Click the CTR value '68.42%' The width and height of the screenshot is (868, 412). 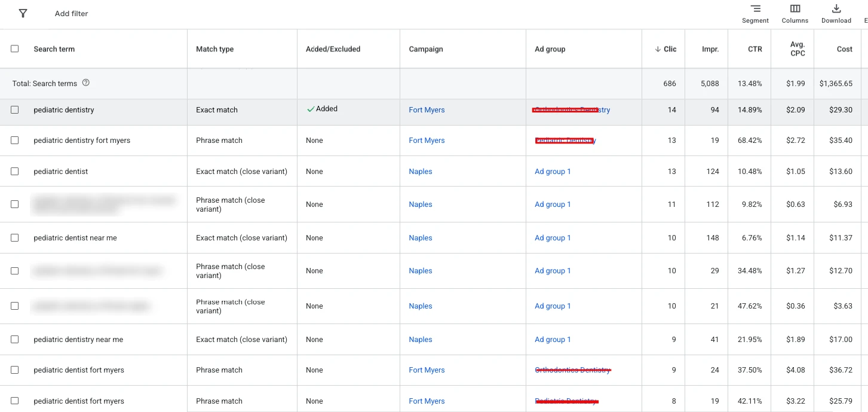tap(750, 141)
